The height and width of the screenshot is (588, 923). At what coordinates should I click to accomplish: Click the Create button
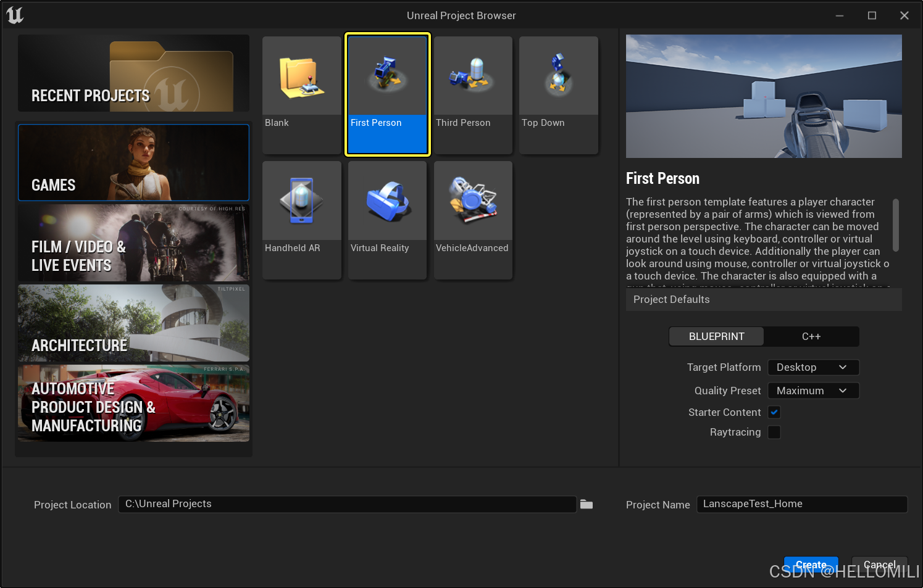(811, 565)
